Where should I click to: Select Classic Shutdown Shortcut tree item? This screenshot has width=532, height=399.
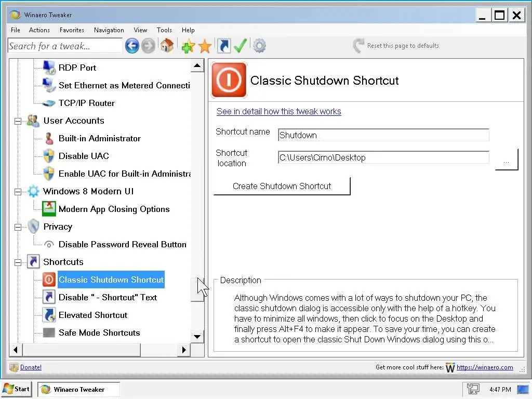111,280
